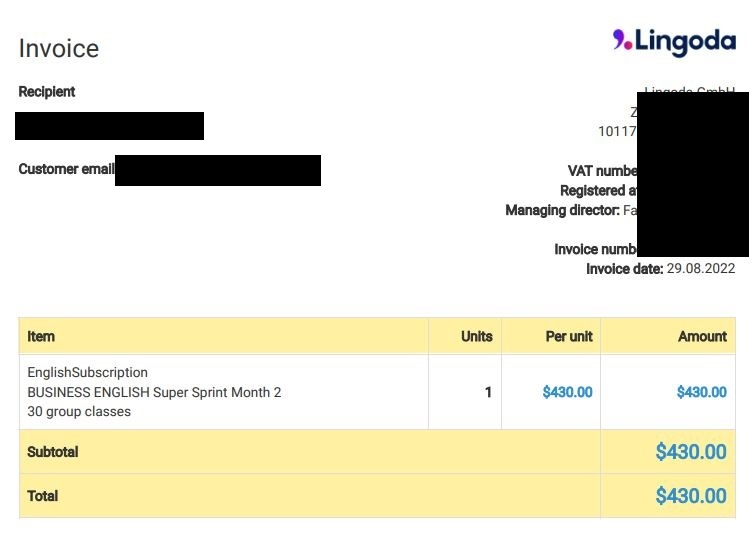Image resolution: width=756 pixels, height=533 pixels.
Task: Click the 30 group classes text
Action: pyautogui.click(x=79, y=411)
